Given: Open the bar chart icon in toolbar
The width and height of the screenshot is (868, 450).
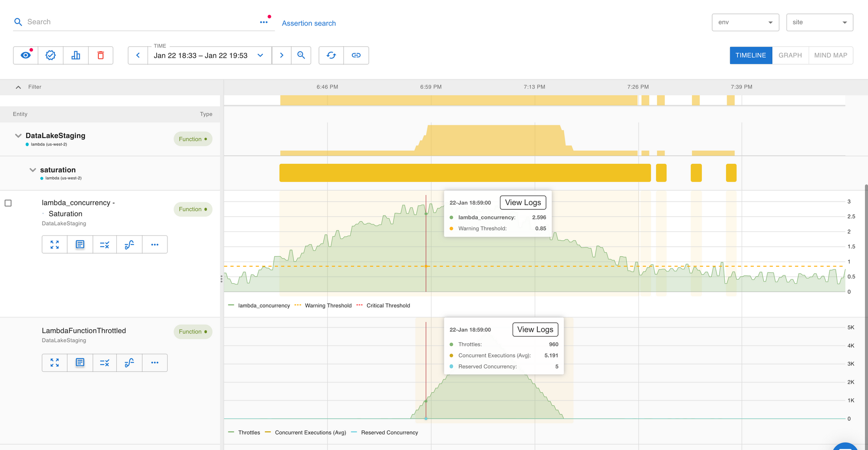Looking at the screenshot, I should [76, 55].
